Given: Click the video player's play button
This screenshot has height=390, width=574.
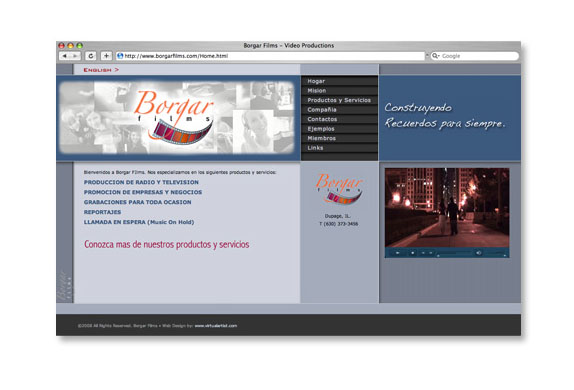Looking at the screenshot, I should coord(398,253).
